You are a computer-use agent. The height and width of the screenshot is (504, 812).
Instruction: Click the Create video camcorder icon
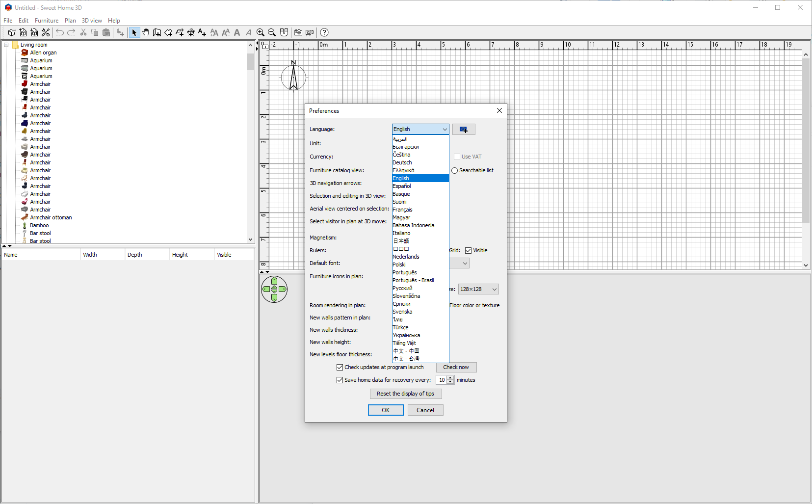coord(310,32)
